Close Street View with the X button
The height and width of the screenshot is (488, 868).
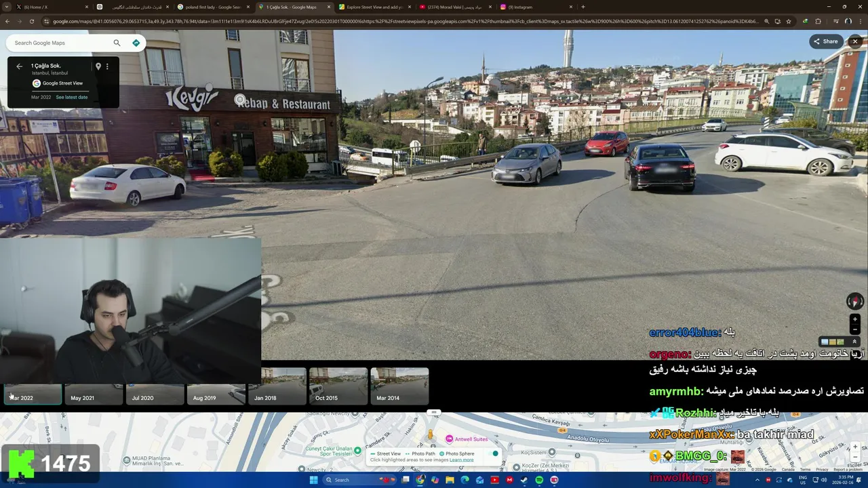click(855, 41)
